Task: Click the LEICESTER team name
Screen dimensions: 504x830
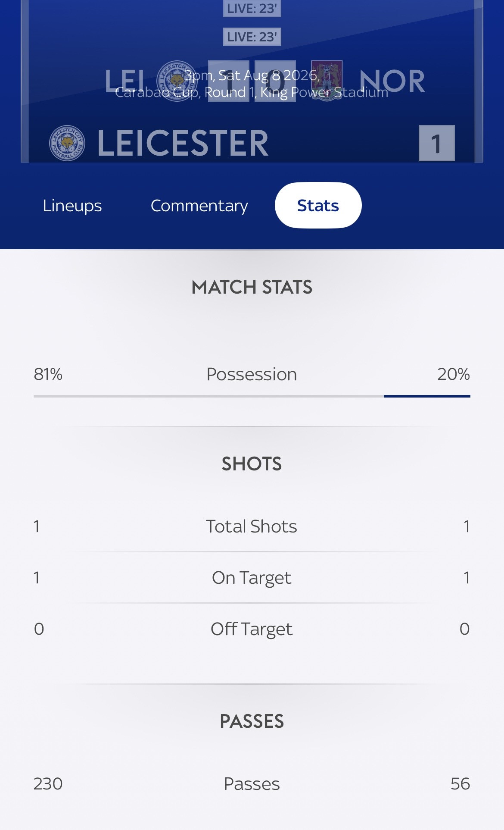Action: (183, 143)
